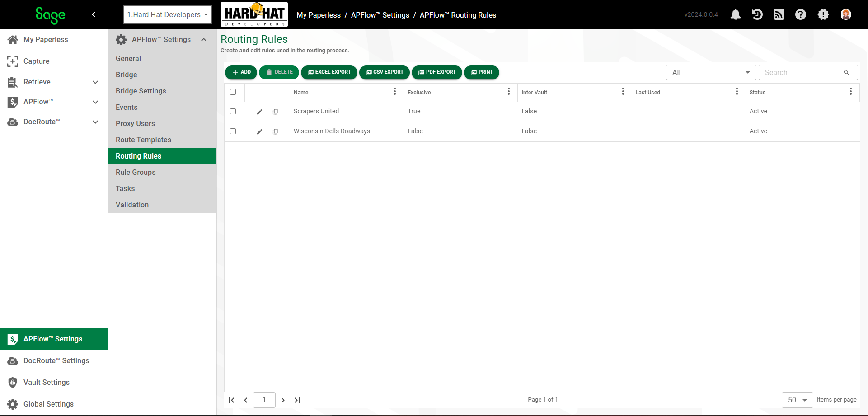
Task: Edit the Wisconsin Dells Roadways pencil icon
Action: coord(259,131)
